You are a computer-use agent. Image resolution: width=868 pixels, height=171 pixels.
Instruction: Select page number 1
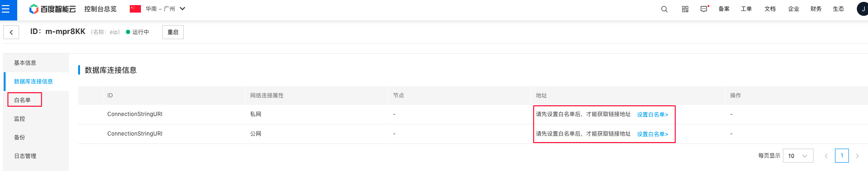pyautogui.click(x=842, y=156)
